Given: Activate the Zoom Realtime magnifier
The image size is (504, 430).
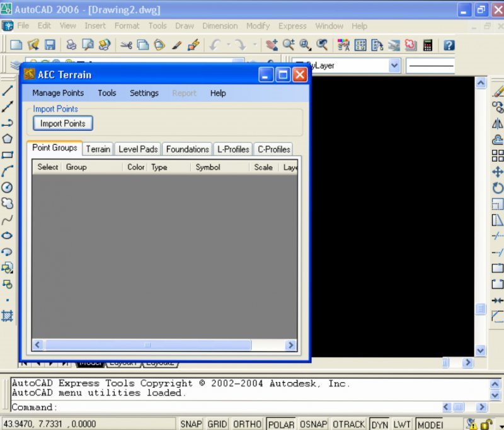Looking at the screenshot, I should click(289, 45).
